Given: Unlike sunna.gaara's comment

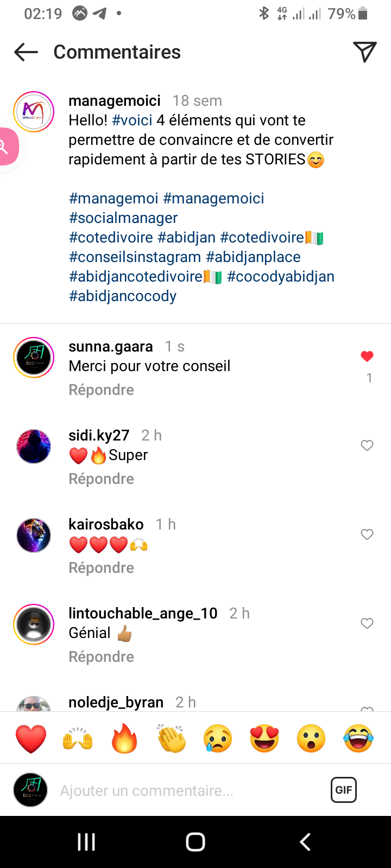Looking at the screenshot, I should coord(367,356).
